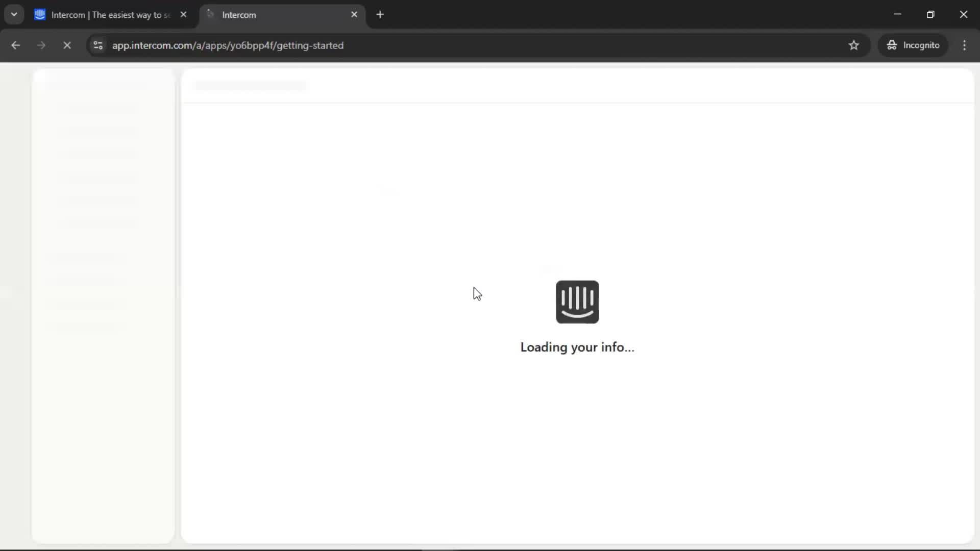Click the Intercom logo on loading screen
This screenshot has height=551, width=980.
point(577,302)
